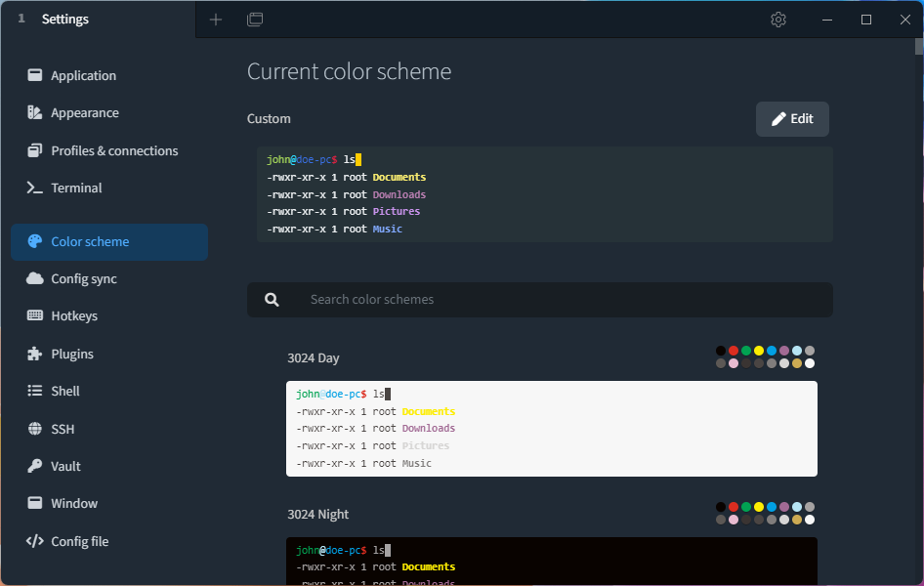
Task: Click the green swatch of 3024 Night
Action: (746, 507)
